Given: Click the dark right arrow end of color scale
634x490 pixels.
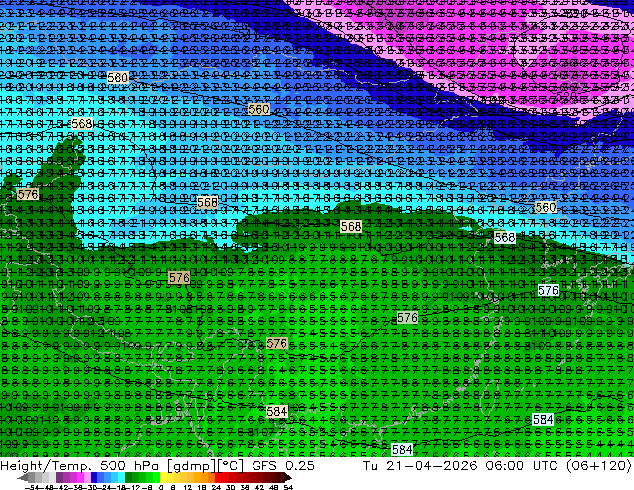Looking at the screenshot, I should pos(288,477).
